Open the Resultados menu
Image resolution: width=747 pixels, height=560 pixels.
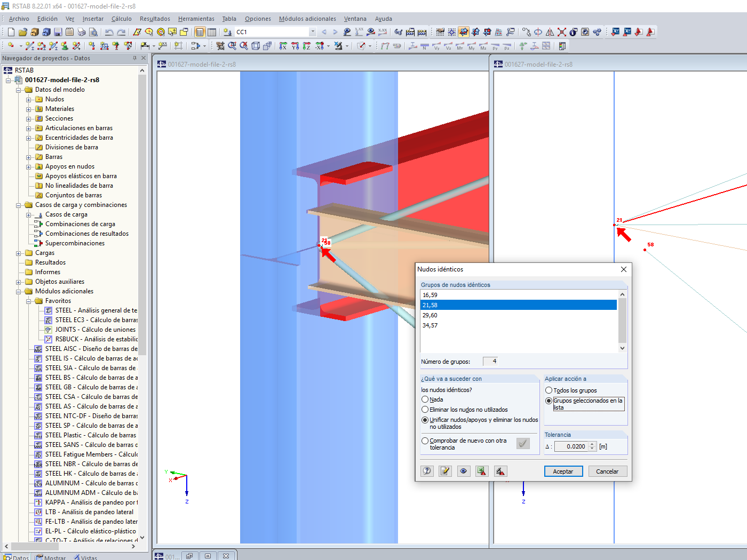coord(155,19)
